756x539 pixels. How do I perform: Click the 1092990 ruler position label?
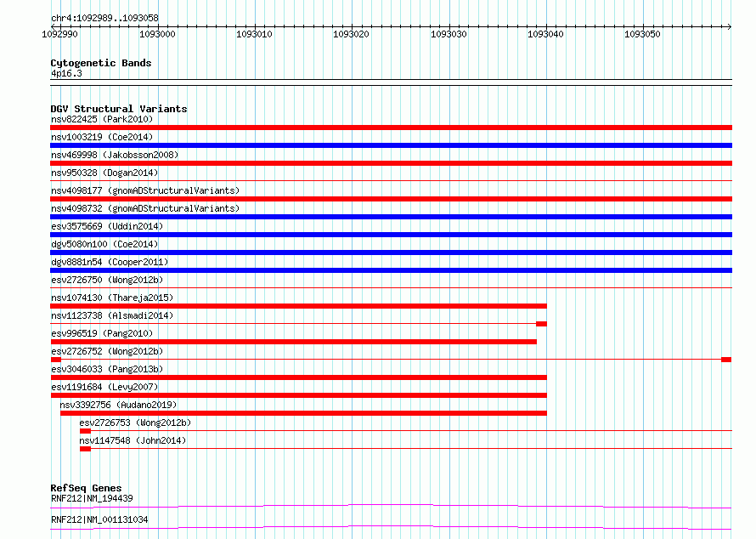click(59, 34)
